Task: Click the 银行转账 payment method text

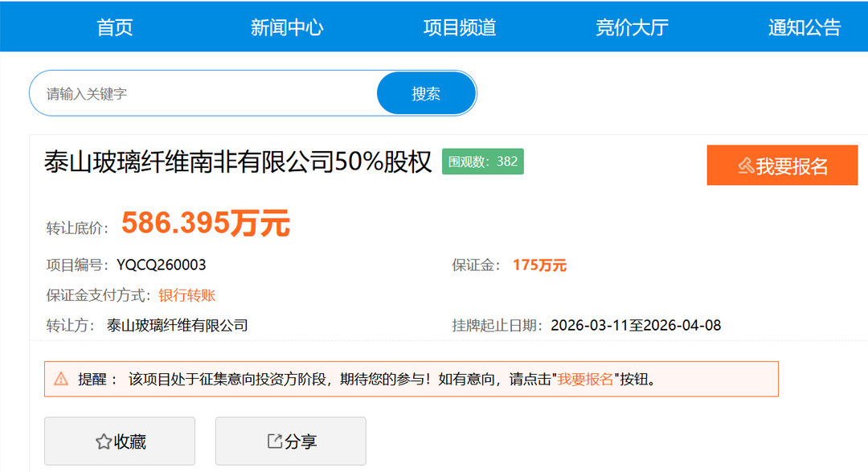Action: (186, 295)
